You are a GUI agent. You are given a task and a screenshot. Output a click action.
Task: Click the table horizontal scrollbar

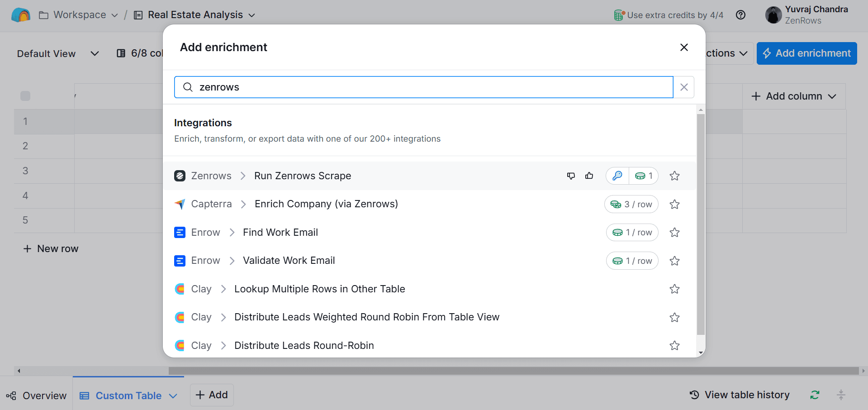(513, 371)
